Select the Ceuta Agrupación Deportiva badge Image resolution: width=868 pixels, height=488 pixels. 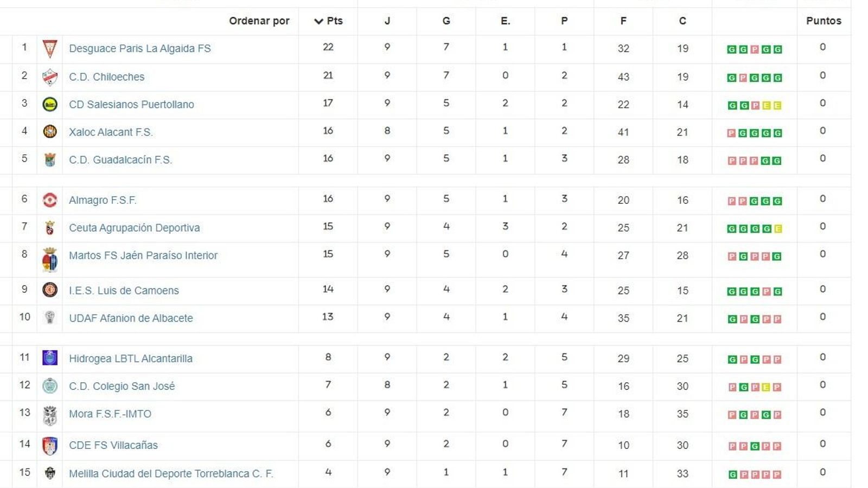pyautogui.click(x=49, y=227)
